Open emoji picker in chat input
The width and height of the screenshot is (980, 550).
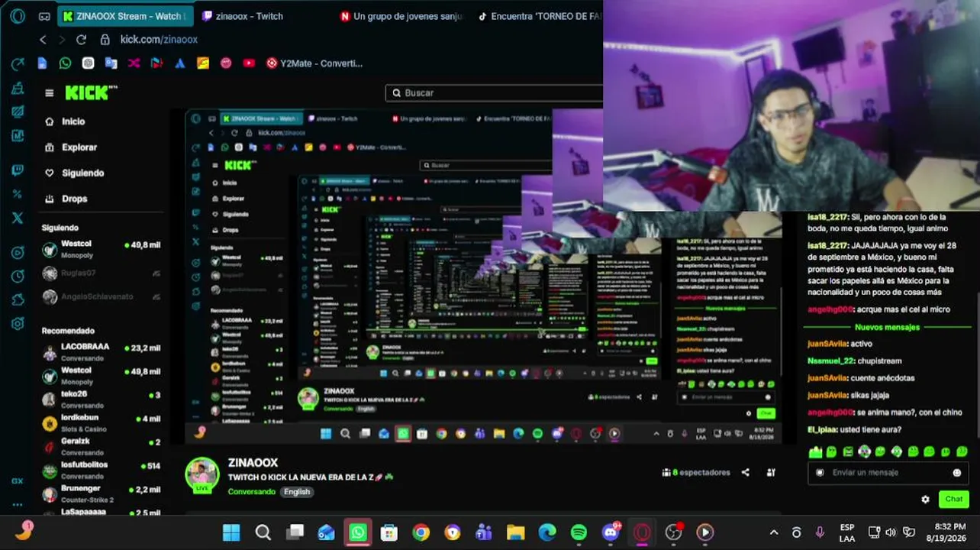click(957, 473)
